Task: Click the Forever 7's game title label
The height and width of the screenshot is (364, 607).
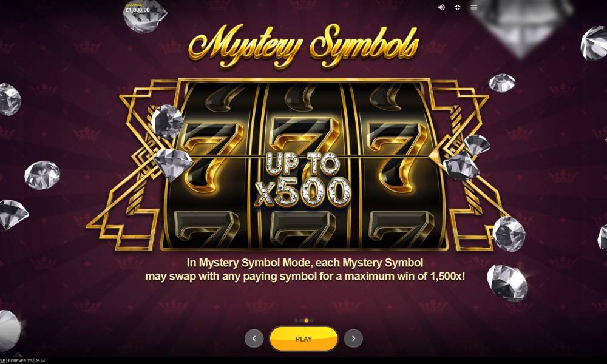Action: (x=20, y=360)
